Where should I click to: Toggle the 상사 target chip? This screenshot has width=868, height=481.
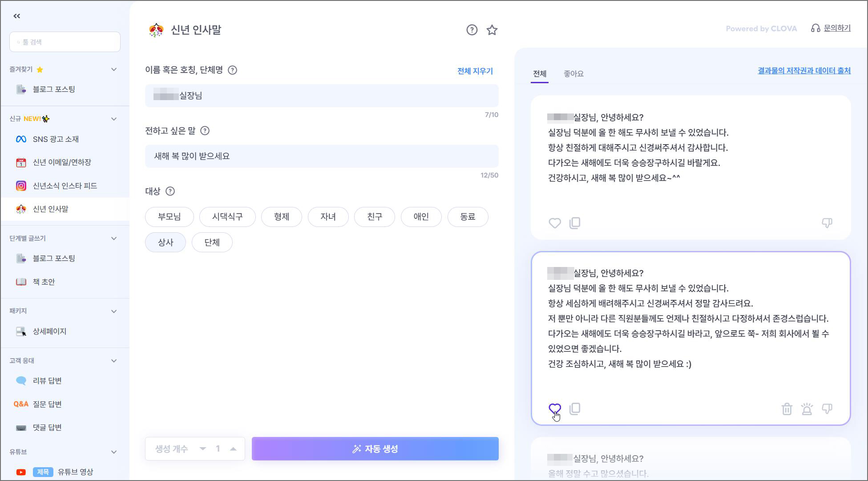tap(166, 243)
